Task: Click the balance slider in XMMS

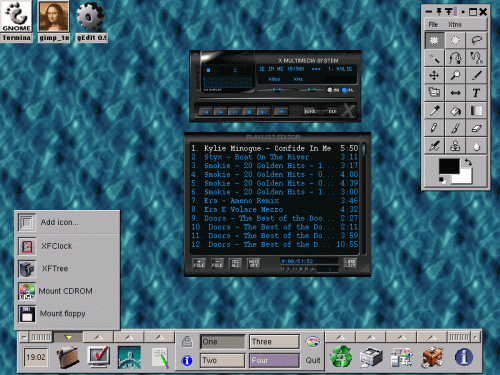Action: pos(312,90)
